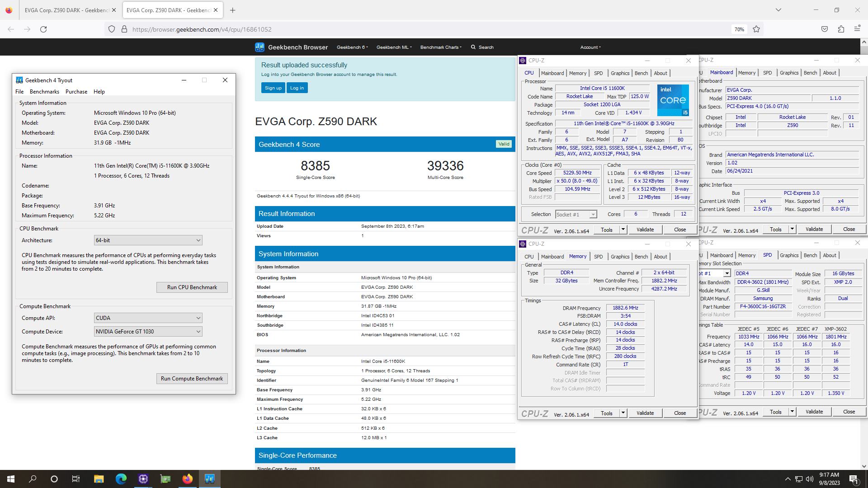The width and height of the screenshot is (868, 488).
Task: Open the Compute API CUDA dropdown
Action: (x=148, y=318)
